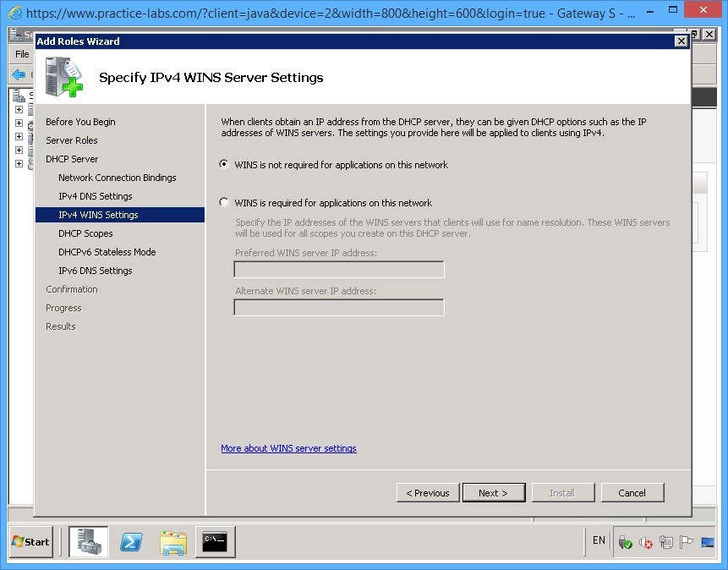The height and width of the screenshot is (570, 728).
Task: Click Next to continue the wizard
Action: tap(494, 491)
